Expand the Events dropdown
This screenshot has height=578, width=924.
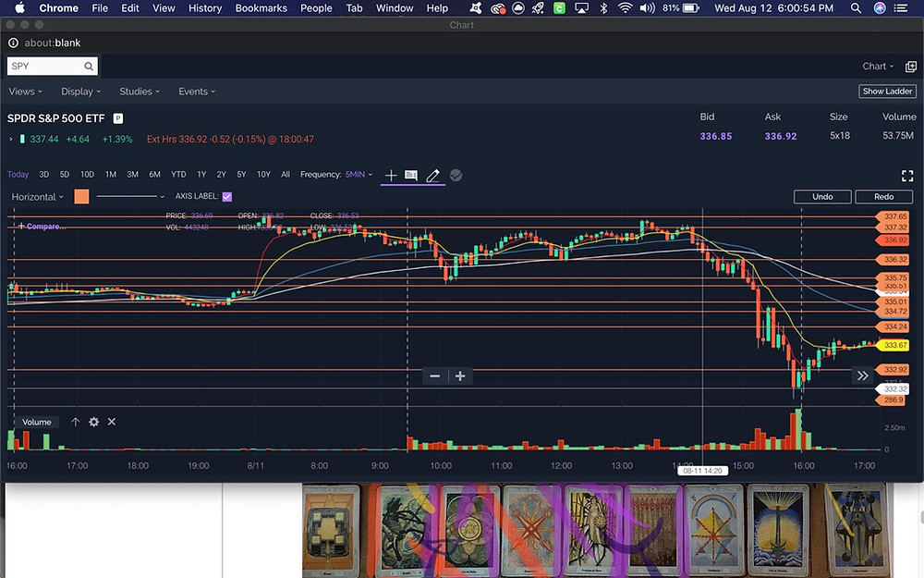coord(197,92)
